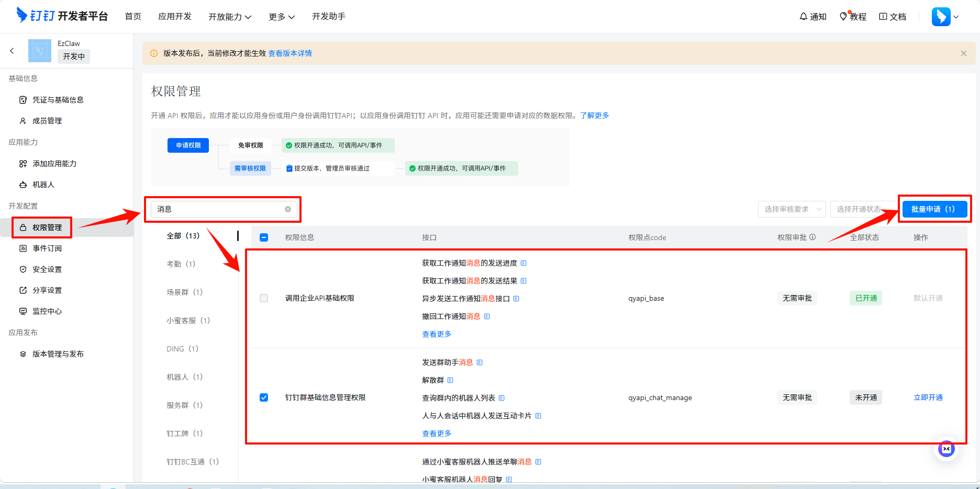Click 立即开通 for chat manage permission
The image size is (980, 489).
click(x=928, y=397)
